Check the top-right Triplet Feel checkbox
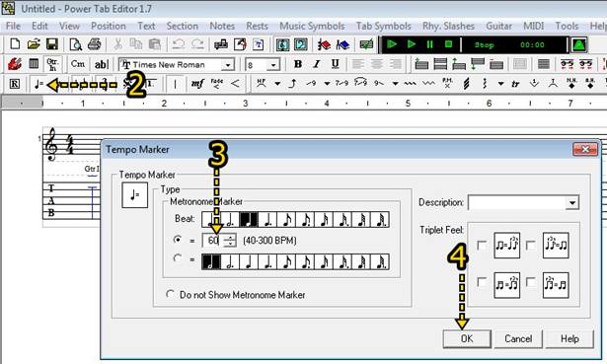Image resolution: width=607 pixels, height=364 pixels. click(x=531, y=246)
